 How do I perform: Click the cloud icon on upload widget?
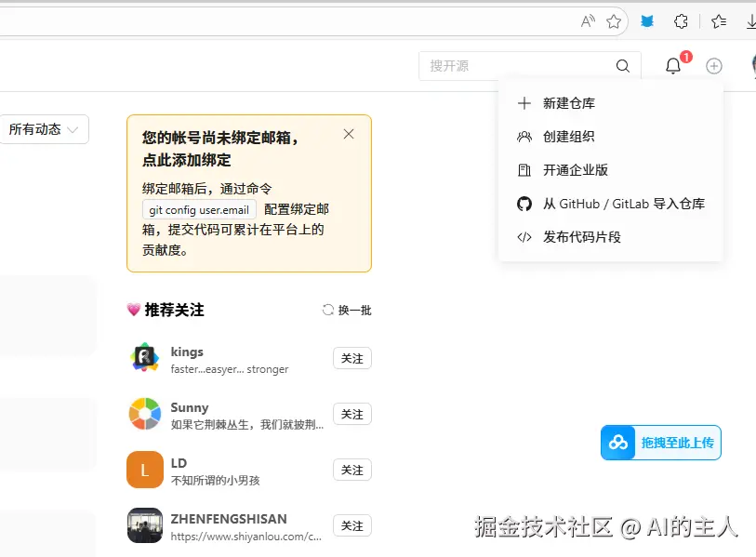coord(618,443)
